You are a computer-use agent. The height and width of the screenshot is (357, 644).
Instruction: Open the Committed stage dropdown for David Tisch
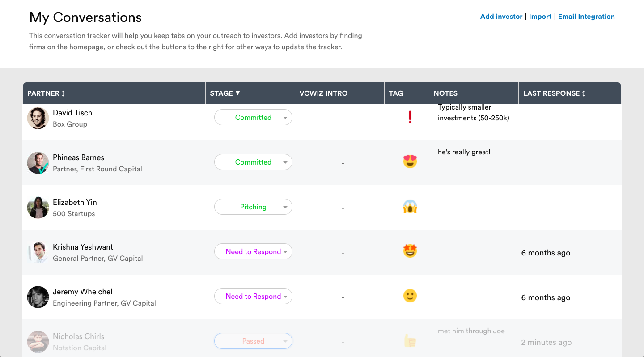pyautogui.click(x=253, y=117)
